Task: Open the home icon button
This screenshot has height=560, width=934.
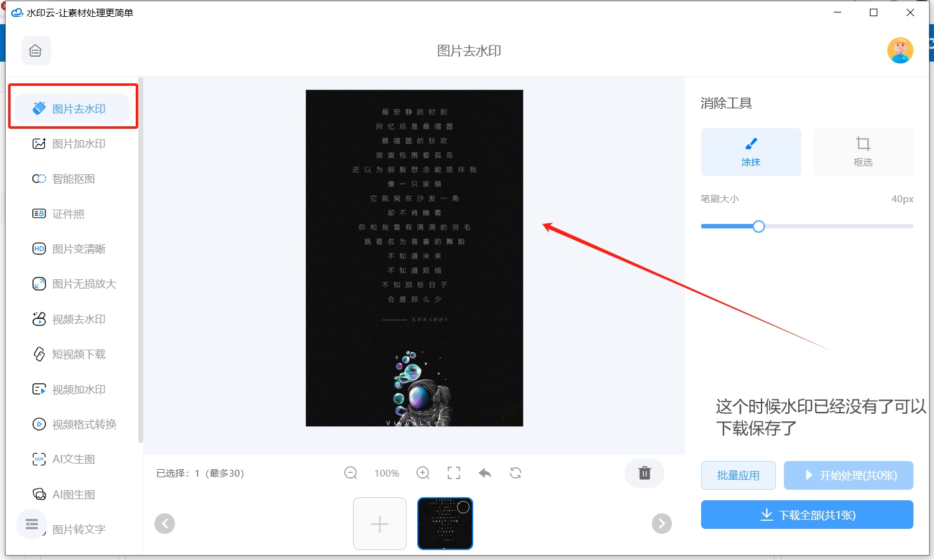Action: coord(36,51)
